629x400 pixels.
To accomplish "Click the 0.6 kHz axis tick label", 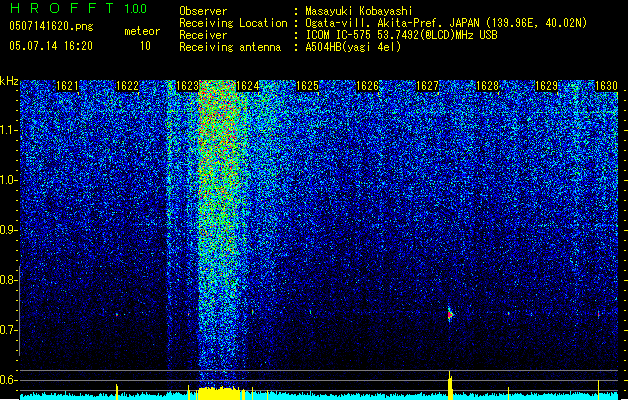I will [7, 380].
